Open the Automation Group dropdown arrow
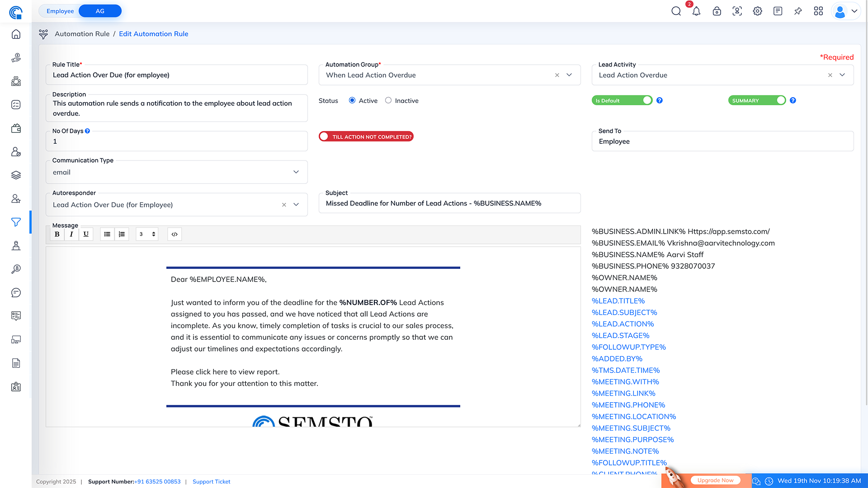Screen dimensions: 868x488 [x=569, y=75]
